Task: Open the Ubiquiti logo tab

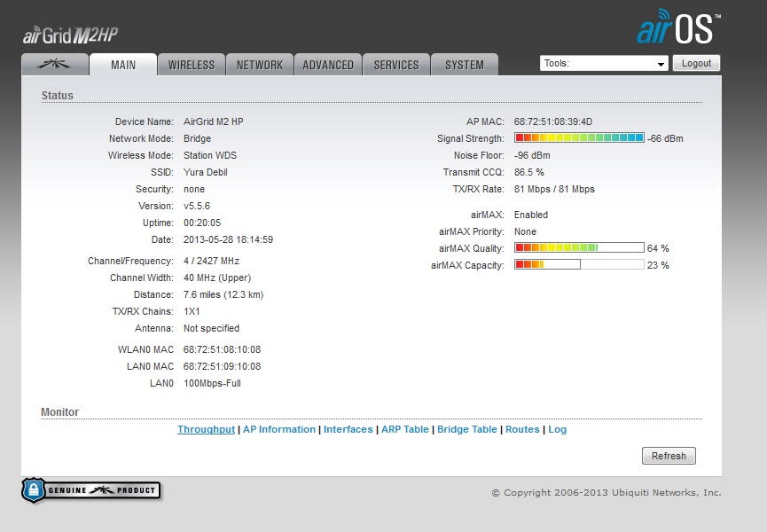Action: (55, 65)
